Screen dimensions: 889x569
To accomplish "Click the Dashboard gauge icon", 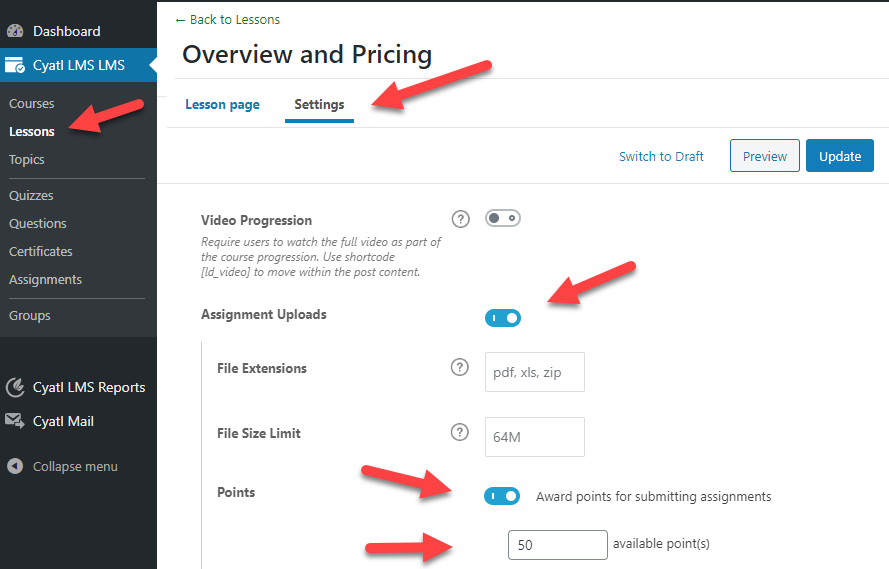I will click(15, 31).
